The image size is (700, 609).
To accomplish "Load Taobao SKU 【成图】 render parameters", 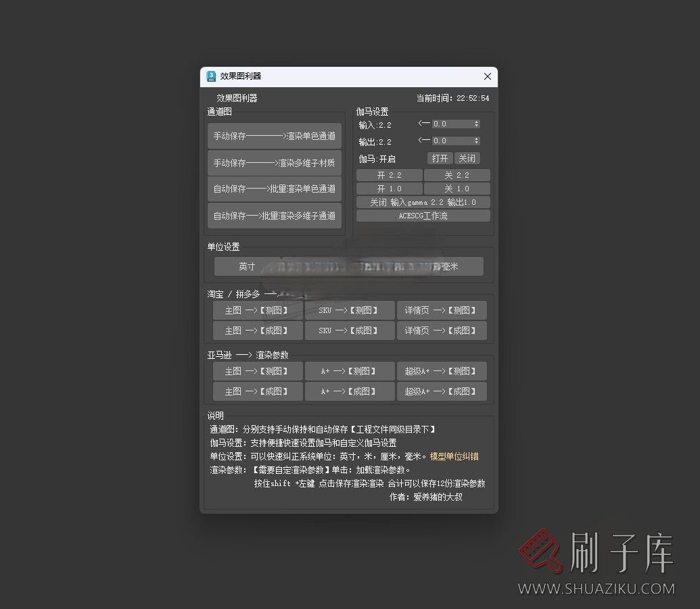I will (350, 331).
